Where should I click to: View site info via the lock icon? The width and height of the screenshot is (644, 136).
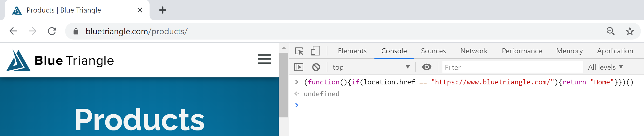click(76, 31)
